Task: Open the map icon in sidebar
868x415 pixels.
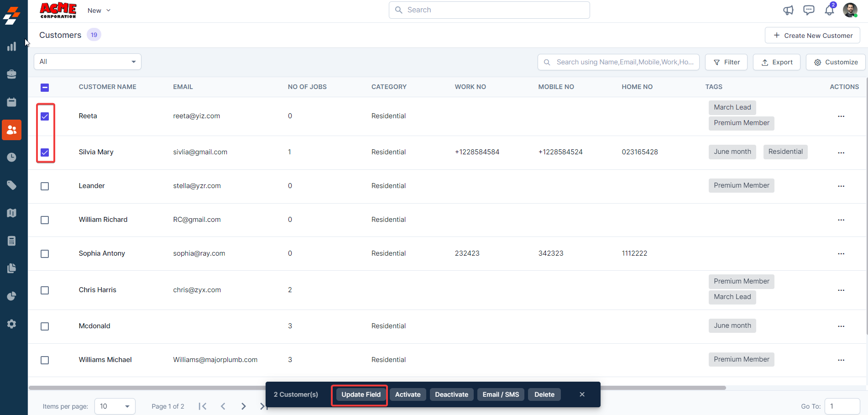Action: pyautogui.click(x=12, y=213)
